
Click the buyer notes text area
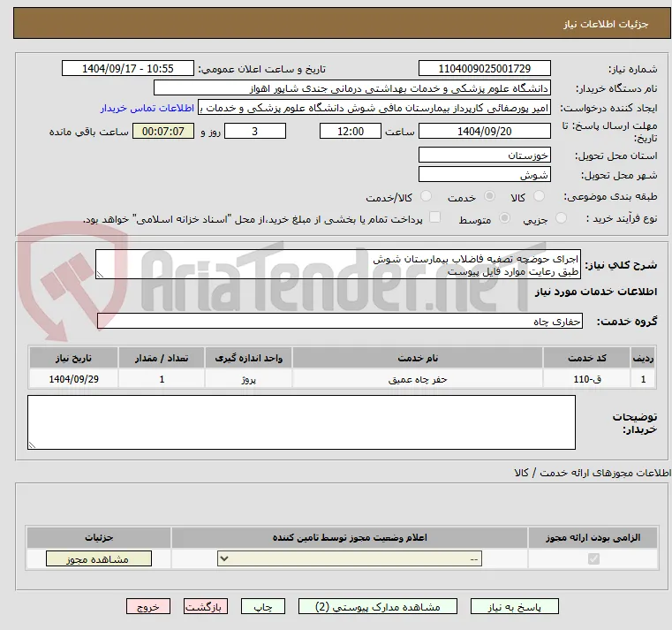[301, 422]
